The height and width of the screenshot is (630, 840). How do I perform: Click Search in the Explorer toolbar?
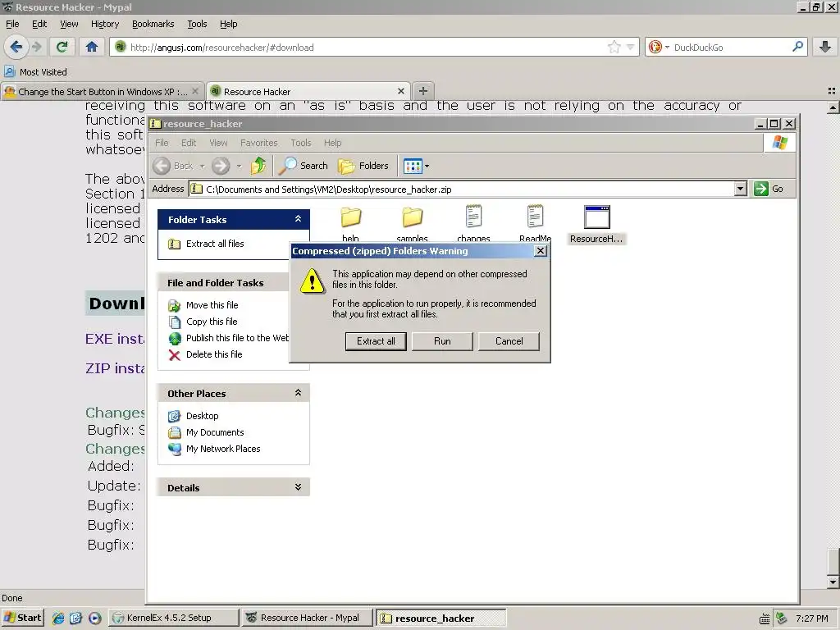pyautogui.click(x=304, y=166)
